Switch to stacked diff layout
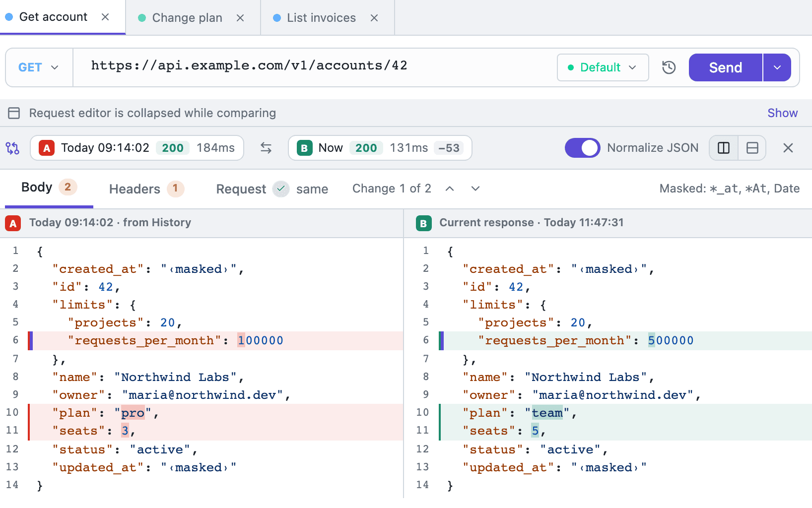The width and height of the screenshot is (812, 508). pos(752,148)
